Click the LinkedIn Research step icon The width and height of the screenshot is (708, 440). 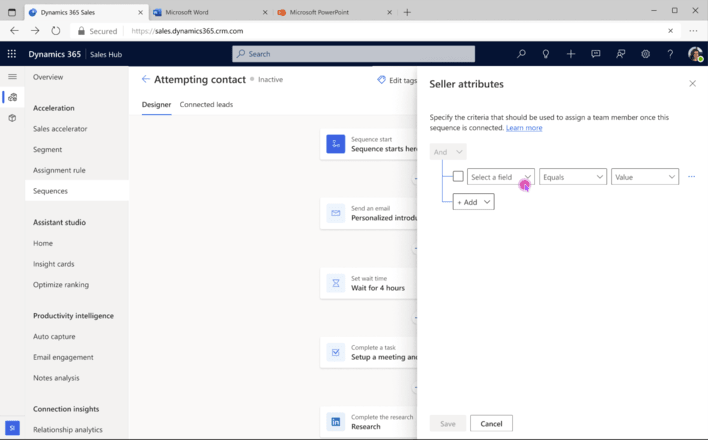[x=335, y=422]
